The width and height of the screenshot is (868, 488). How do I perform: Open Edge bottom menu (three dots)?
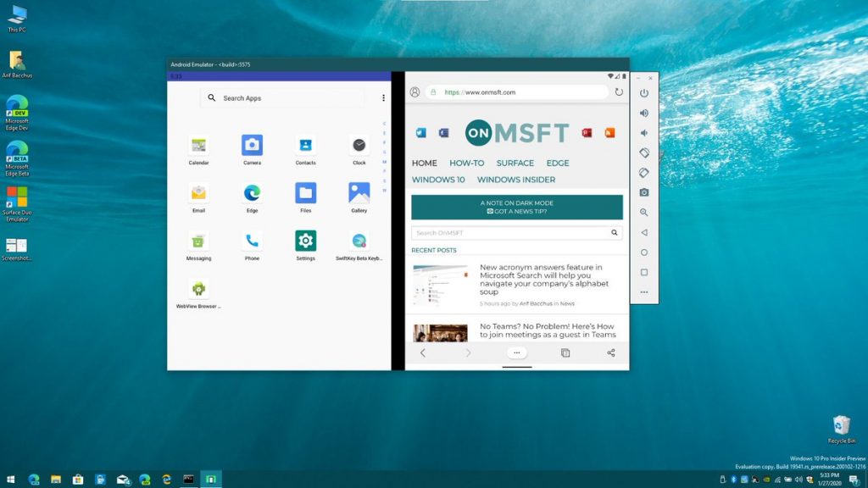pos(516,353)
